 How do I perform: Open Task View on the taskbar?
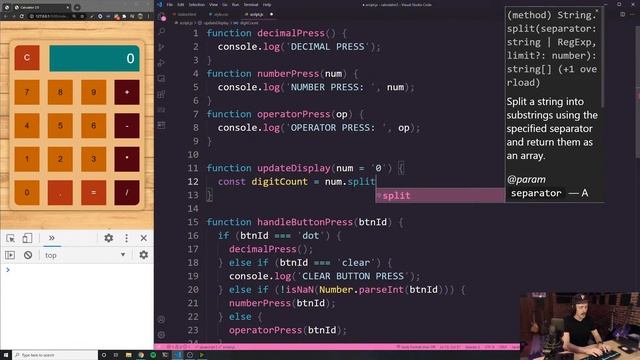tap(116, 355)
